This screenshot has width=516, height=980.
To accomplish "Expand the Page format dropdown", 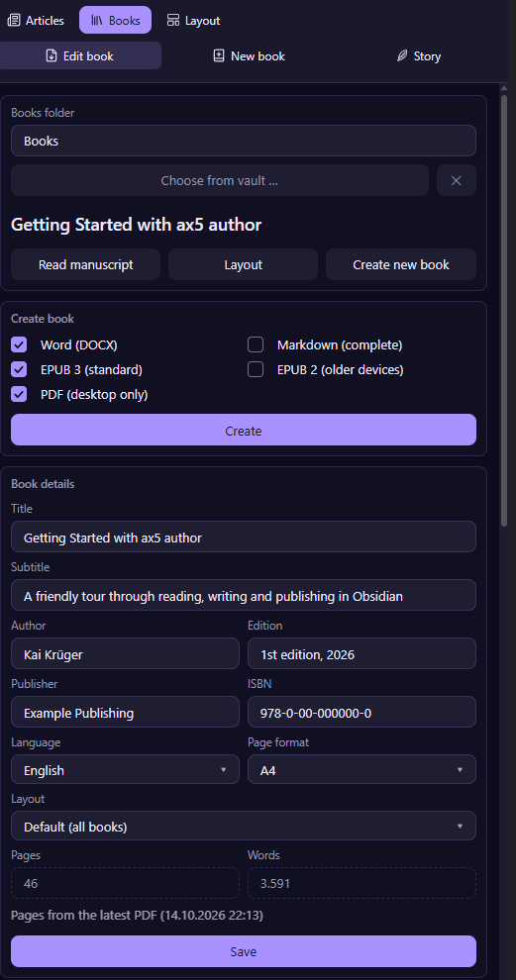I will (x=362, y=769).
